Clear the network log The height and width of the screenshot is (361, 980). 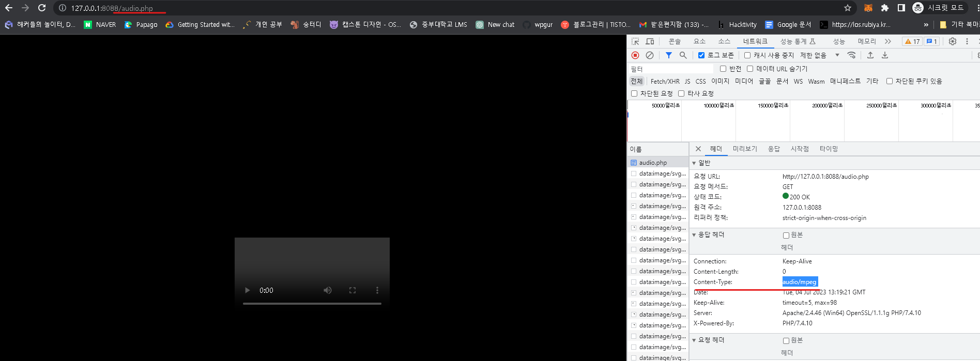pyautogui.click(x=650, y=55)
